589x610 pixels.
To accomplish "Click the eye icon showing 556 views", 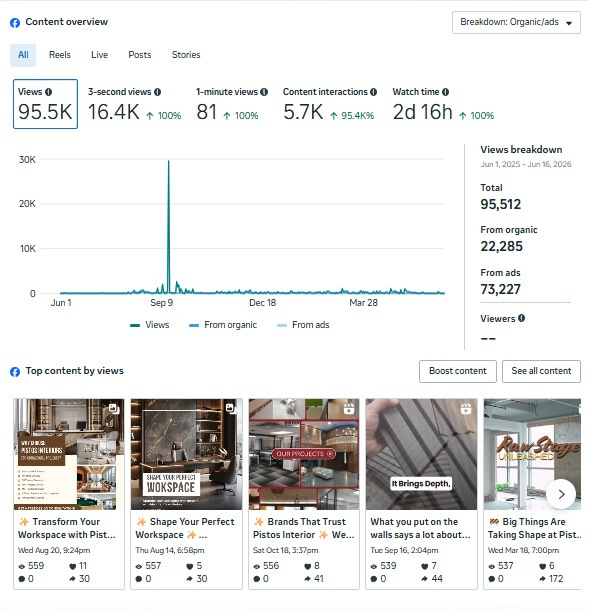I will pyautogui.click(x=256, y=566).
